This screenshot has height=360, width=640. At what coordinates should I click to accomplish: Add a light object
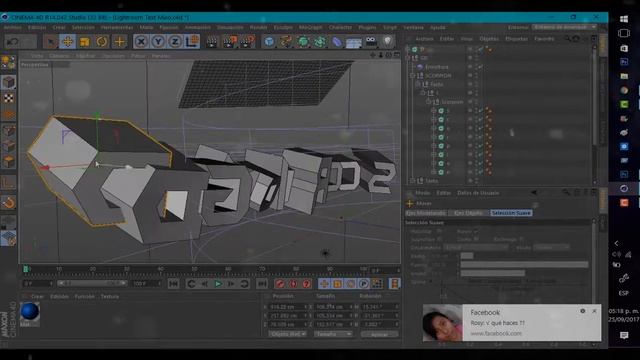point(388,41)
